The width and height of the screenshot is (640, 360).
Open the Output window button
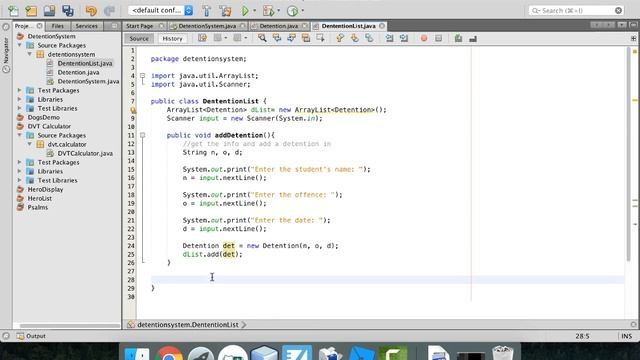coord(31,336)
